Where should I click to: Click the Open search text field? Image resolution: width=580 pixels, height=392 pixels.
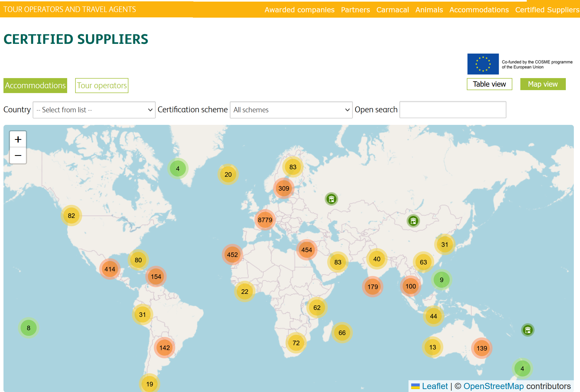click(453, 110)
